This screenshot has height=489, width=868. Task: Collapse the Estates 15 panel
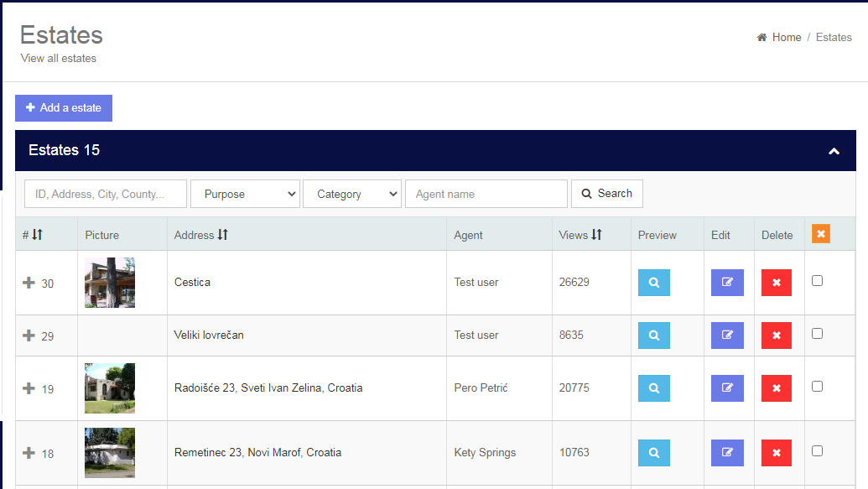coord(834,151)
